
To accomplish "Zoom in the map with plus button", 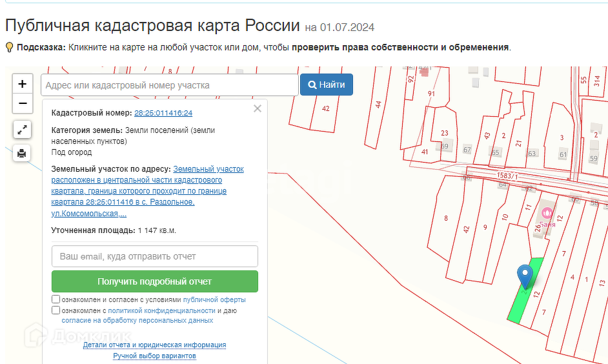I will pyautogui.click(x=22, y=84).
